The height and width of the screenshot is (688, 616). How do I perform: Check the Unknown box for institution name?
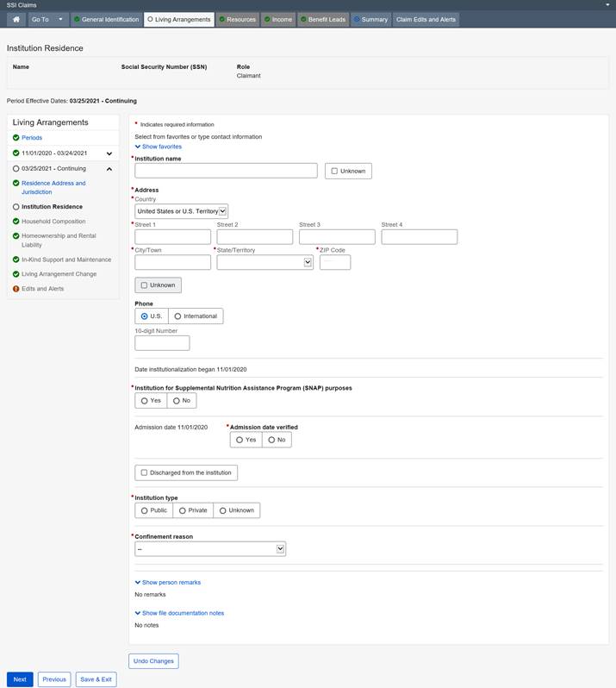click(x=334, y=171)
